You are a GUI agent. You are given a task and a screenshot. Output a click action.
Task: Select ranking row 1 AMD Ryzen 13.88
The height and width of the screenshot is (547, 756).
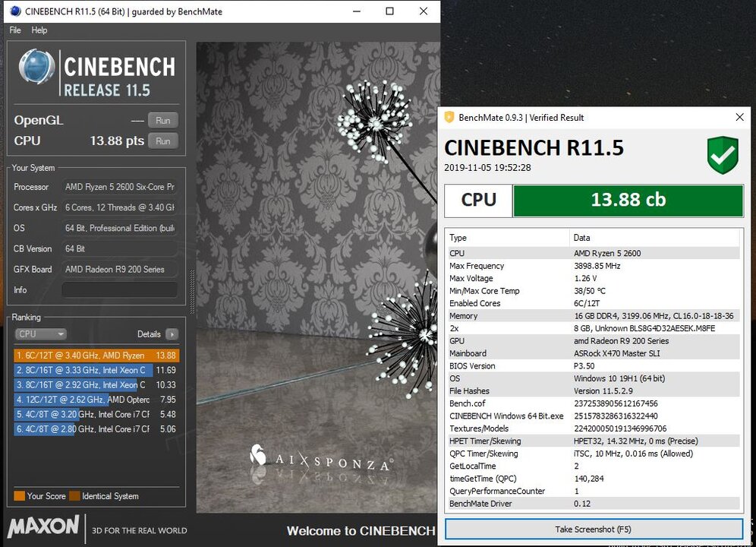coord(96,356)
